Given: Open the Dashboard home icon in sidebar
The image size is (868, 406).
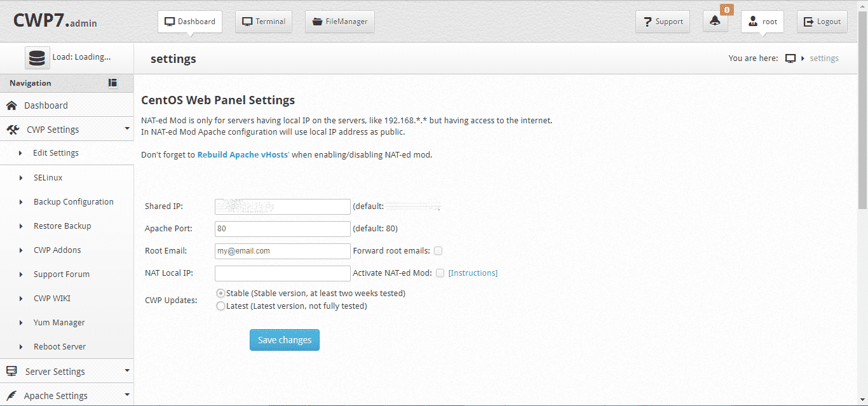Looking at the screenshot, I should pyautogui.click(x=11, y=105).
